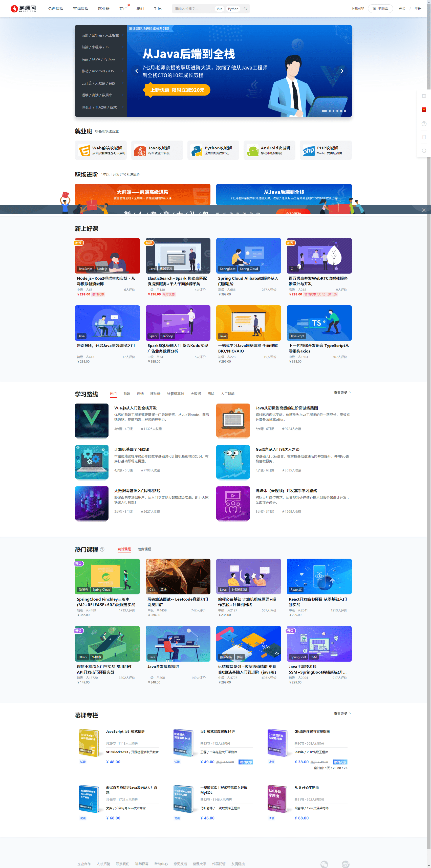Expand the 后端 / JAVA / Python category

(101, 59)
